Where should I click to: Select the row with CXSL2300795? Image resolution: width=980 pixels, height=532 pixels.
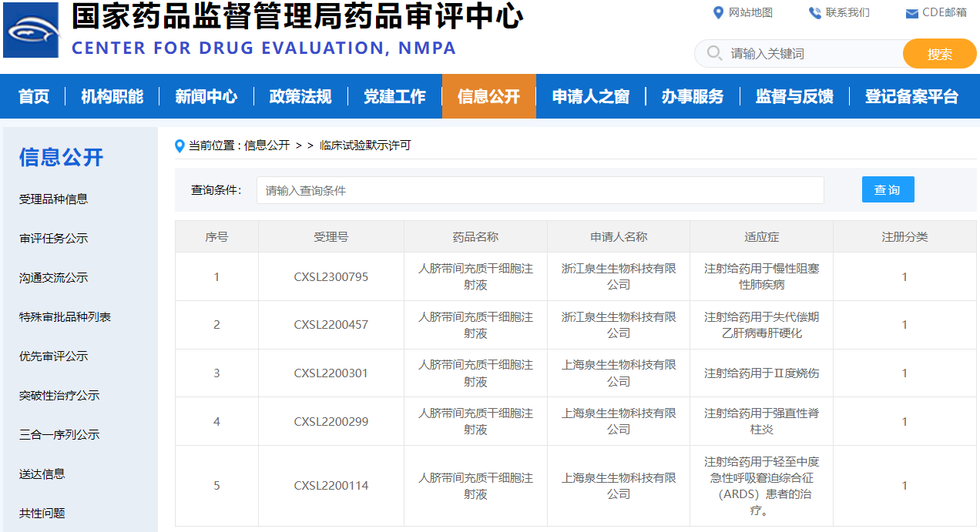(331, 276)
